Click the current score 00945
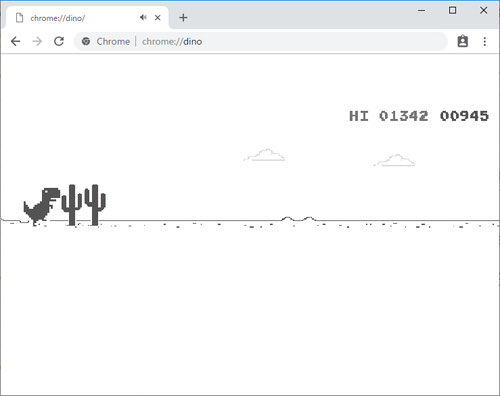 (x=464, y=116)
